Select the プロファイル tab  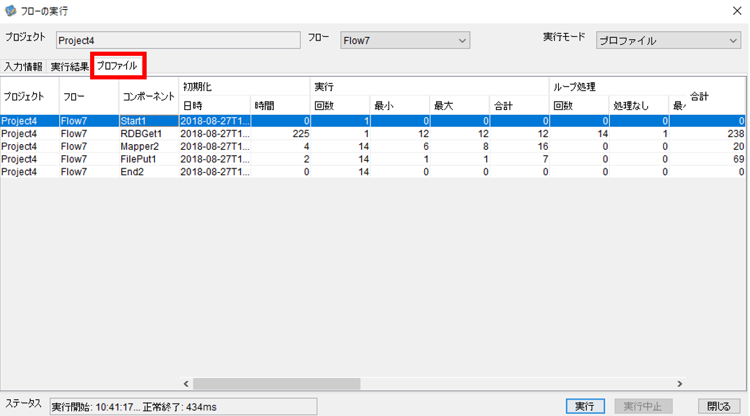pyautogui.click(x=117, y=66)
